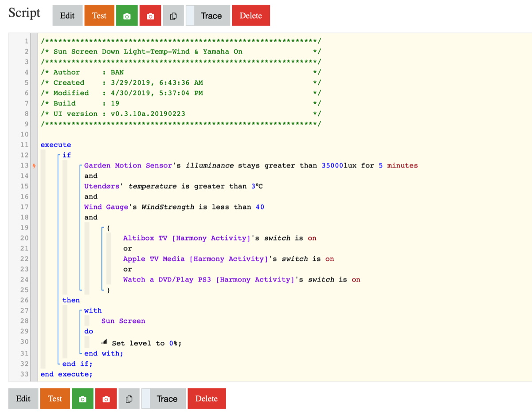Click the 'end if;' statement
Image resolution: width=532 pixels, height=415 pixels.
pos(78,364)
